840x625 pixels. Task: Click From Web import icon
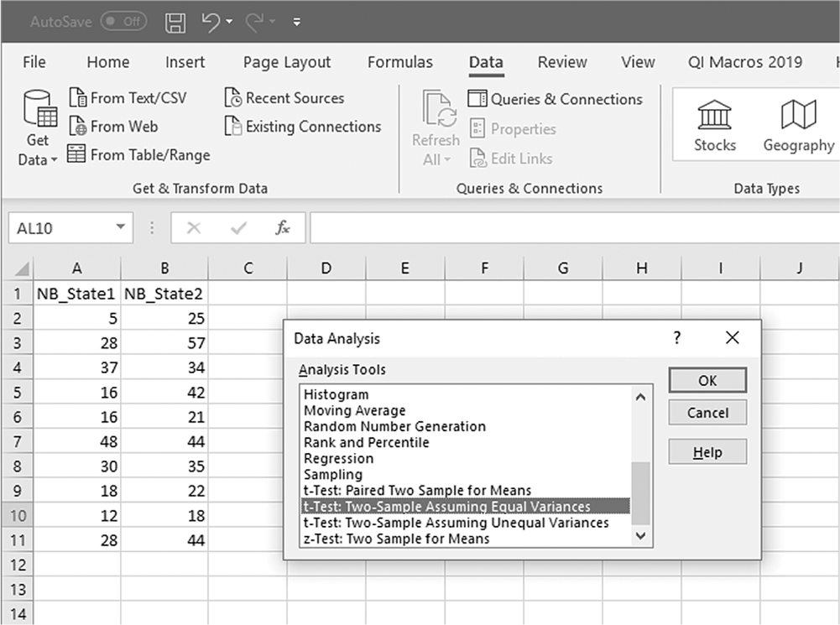[x=78, y=127]
